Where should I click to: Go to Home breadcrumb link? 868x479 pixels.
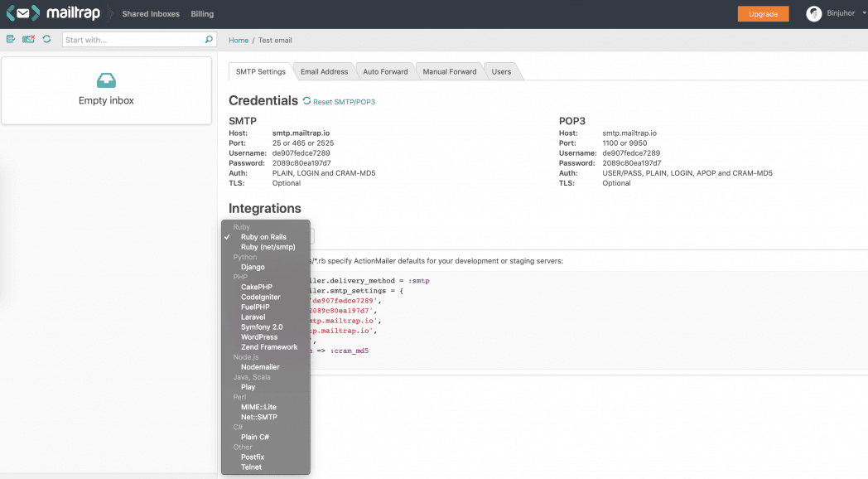click(x=239, y=40)
